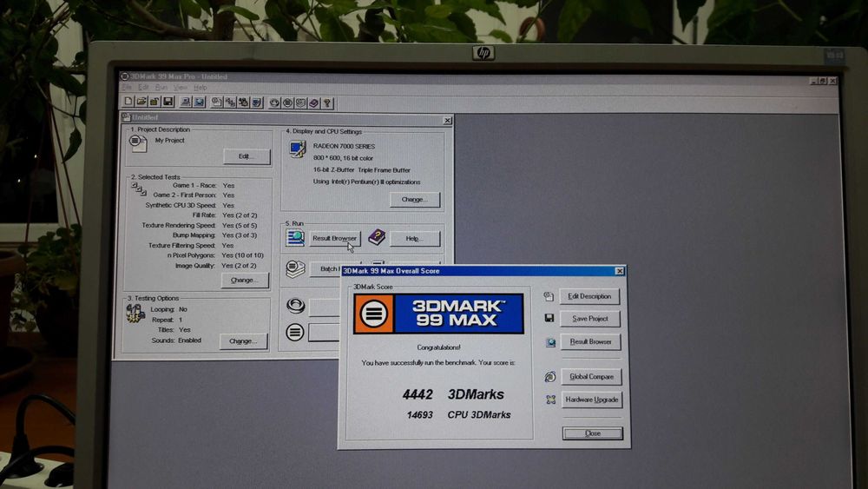Open the Help menu
This screenshot has width=868, height=489.
point(201,88)
